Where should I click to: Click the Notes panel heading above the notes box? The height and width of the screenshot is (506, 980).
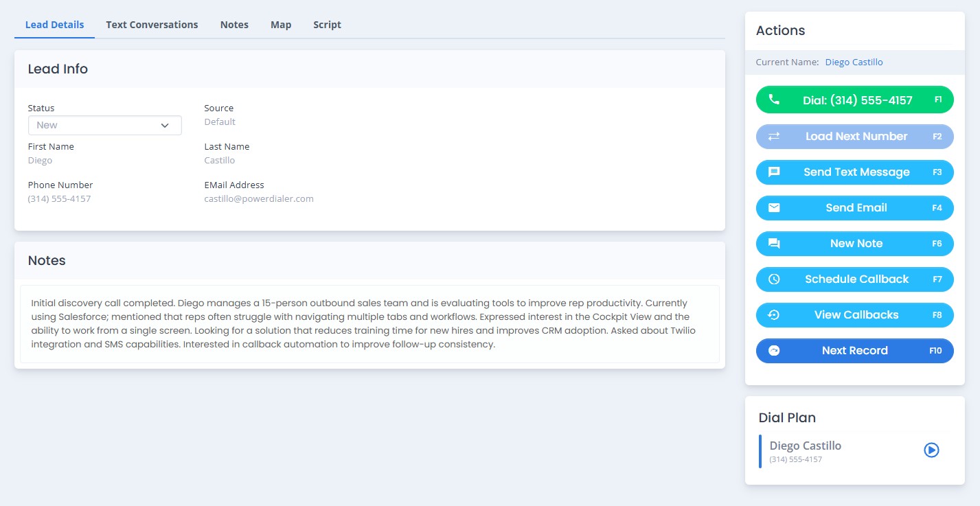47,260
